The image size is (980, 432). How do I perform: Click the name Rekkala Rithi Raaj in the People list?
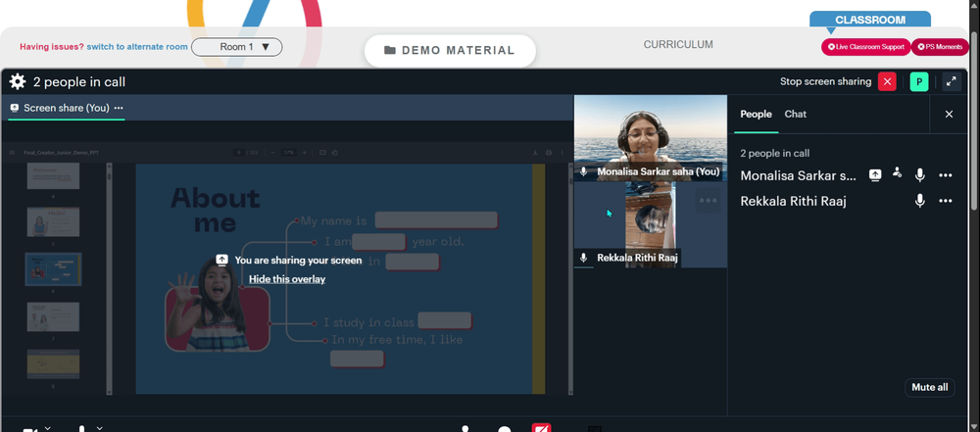click(793, 202)
